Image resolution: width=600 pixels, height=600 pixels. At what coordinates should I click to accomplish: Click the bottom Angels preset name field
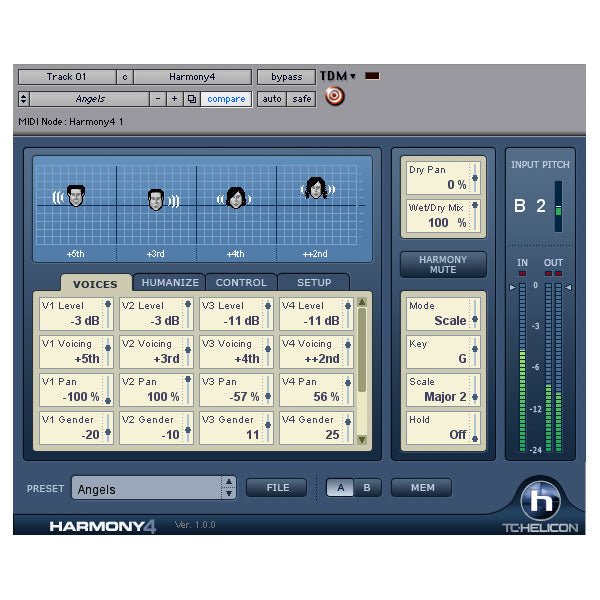click(146, 488)
